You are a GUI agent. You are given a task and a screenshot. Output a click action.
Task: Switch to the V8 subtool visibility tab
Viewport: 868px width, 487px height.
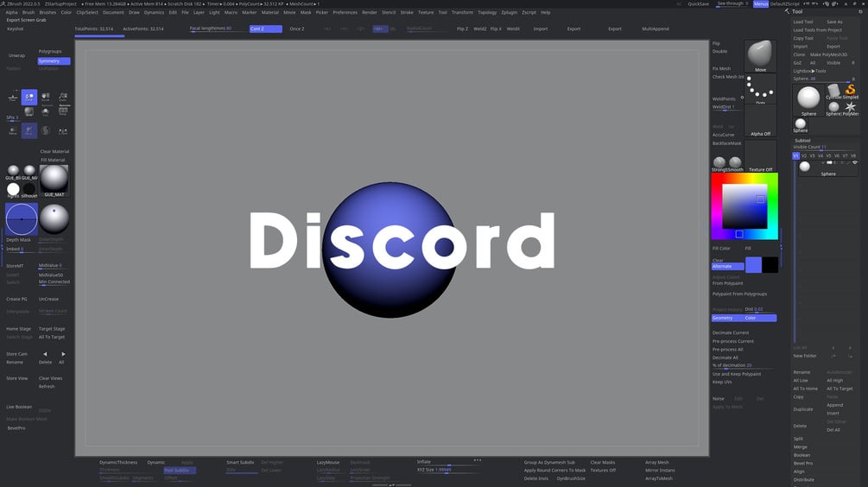tap(853, 156)
